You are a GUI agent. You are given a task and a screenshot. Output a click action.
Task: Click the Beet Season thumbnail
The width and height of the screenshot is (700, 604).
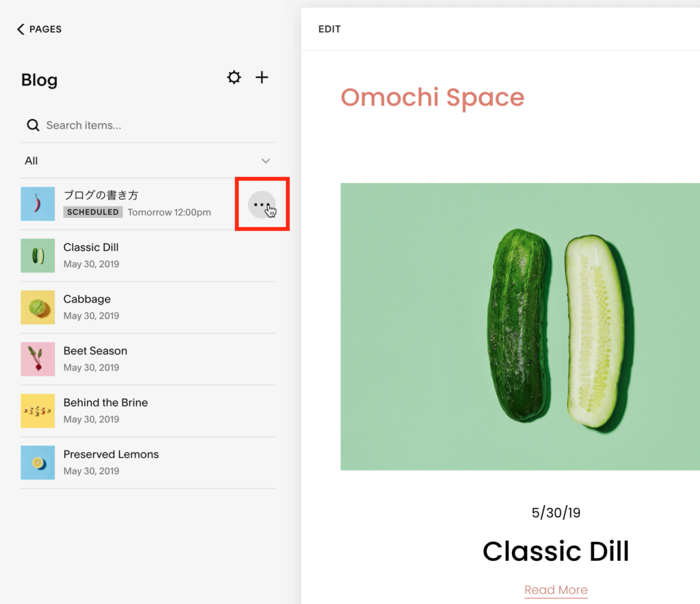[38, 359]
